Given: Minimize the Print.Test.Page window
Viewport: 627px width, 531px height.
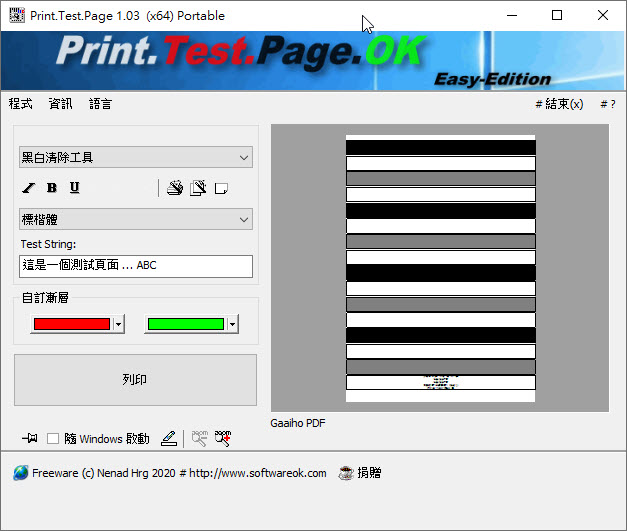Looking at the screenshot, I should click(512, 16).
